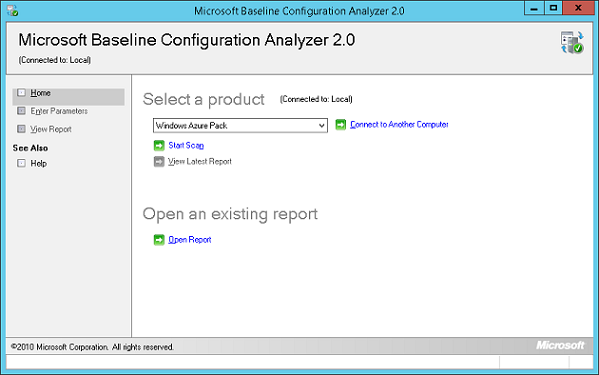599x375 pixels.
Task: Expand the Windows Azure Pack product dropdown
Action: point(240,126)
